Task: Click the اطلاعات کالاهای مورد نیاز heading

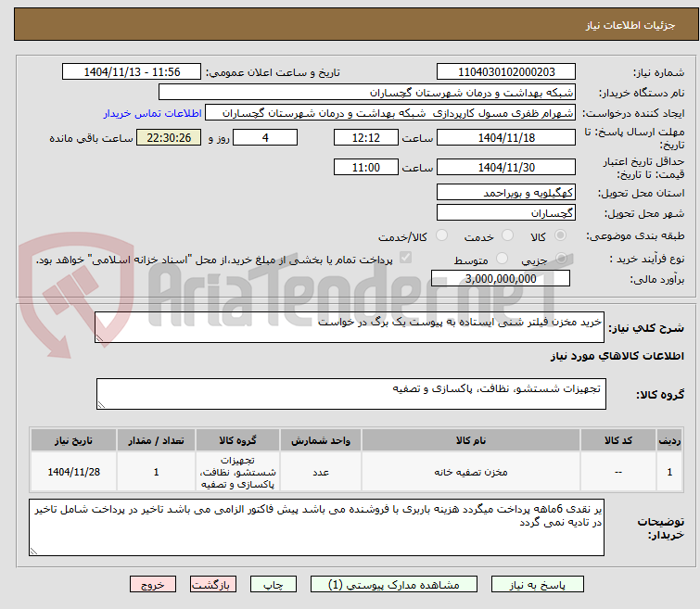Action: pos(617,356)
